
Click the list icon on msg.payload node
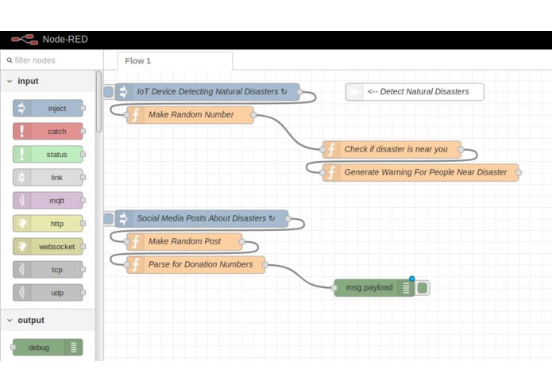[x=406, y=288]
